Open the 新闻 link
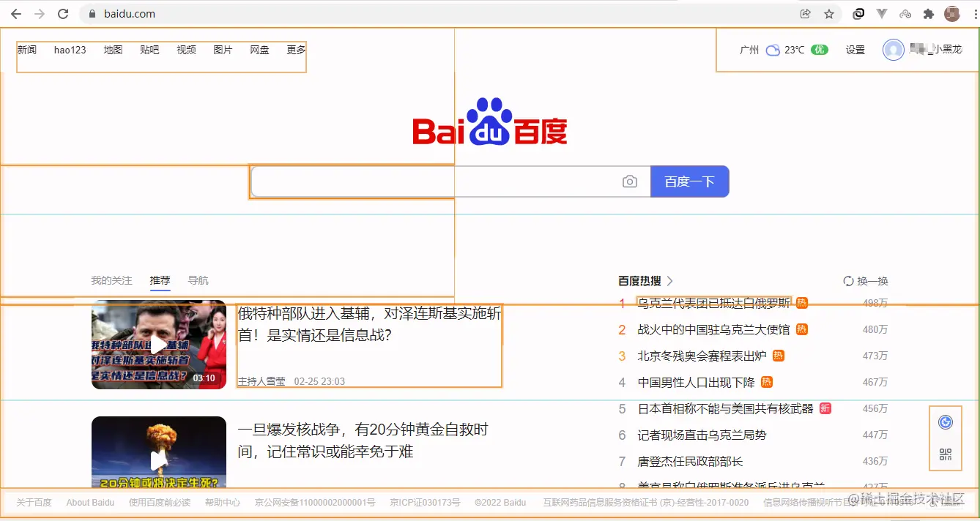Viewport: 980px width, 521px height. pos(27,50)
